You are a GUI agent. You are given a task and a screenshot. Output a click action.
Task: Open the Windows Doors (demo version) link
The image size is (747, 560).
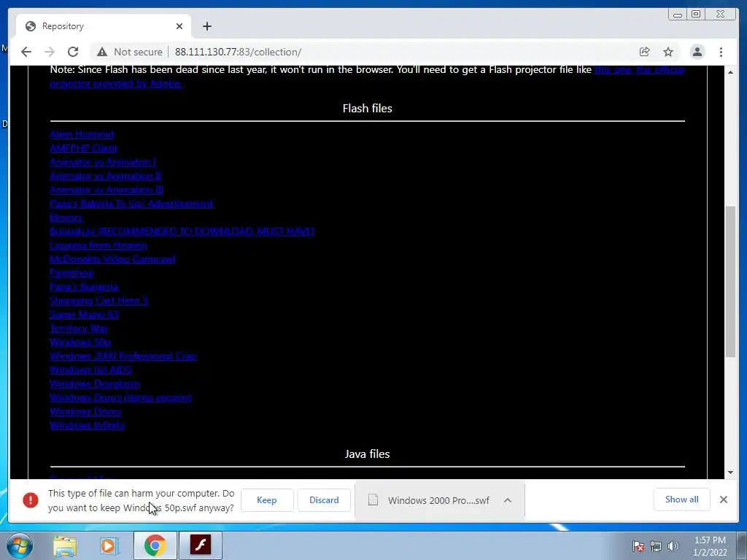120,397
